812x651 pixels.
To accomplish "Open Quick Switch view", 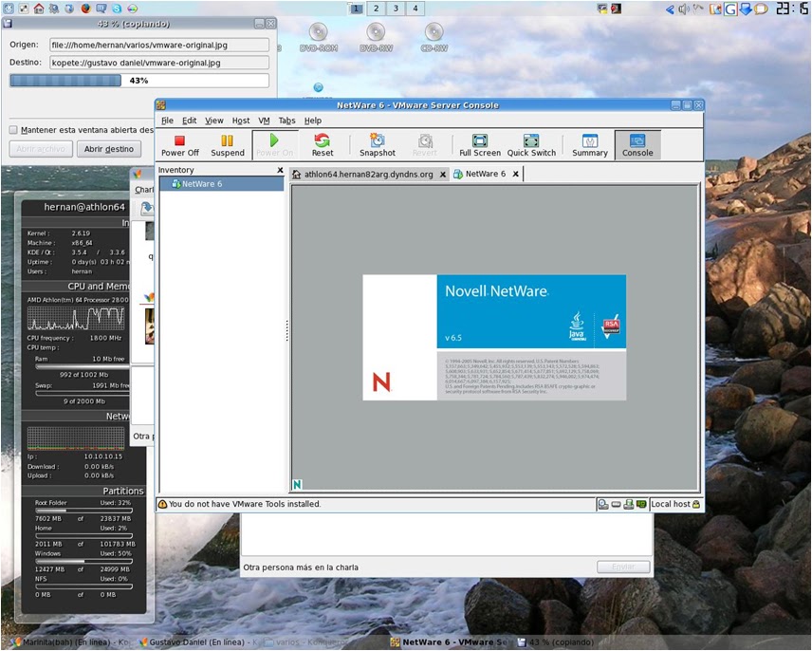I will click(x=531, y=144).
